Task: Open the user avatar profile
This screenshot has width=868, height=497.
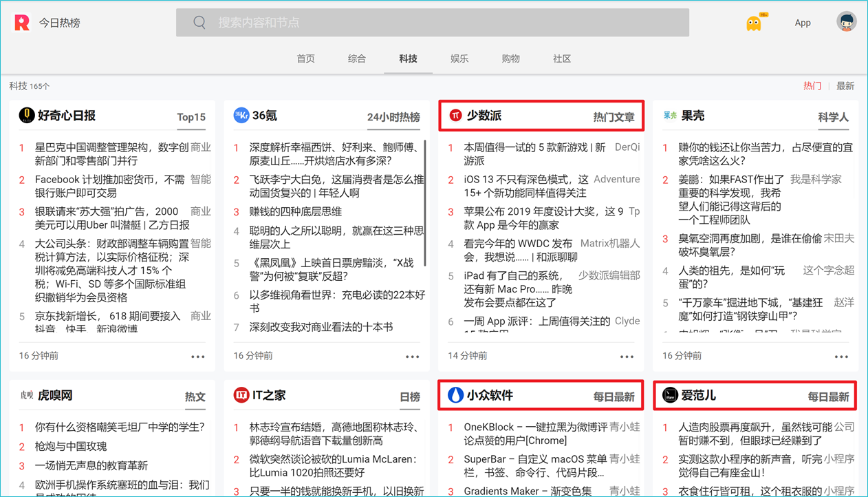Action: coord(847,22)
